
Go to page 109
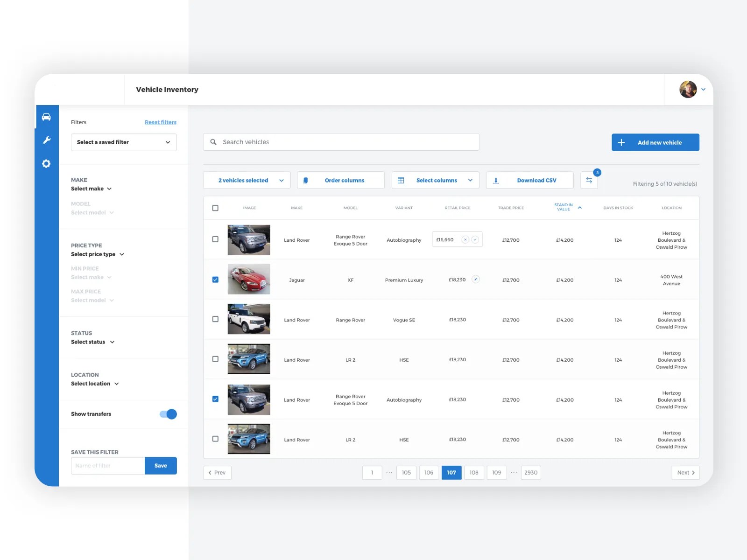pos(497,473)
